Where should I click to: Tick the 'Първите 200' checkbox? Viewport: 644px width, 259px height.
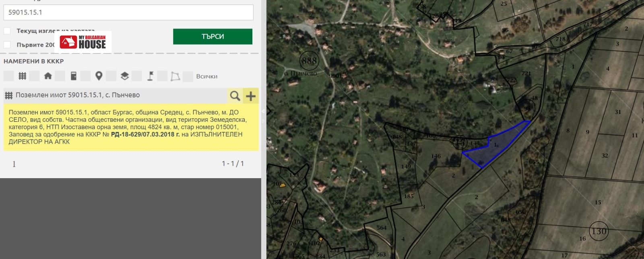tap(7, 45)
